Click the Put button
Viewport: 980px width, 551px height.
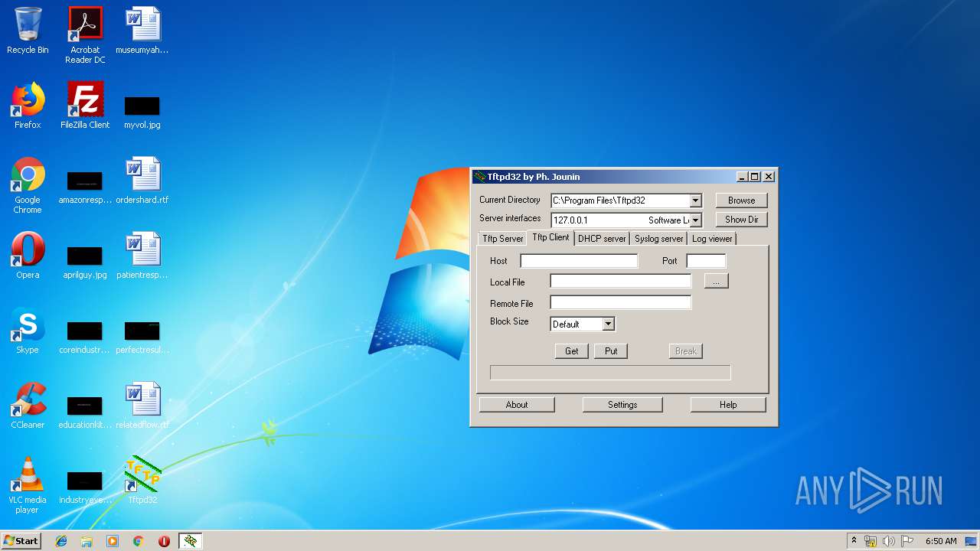[x=611, y=351]
